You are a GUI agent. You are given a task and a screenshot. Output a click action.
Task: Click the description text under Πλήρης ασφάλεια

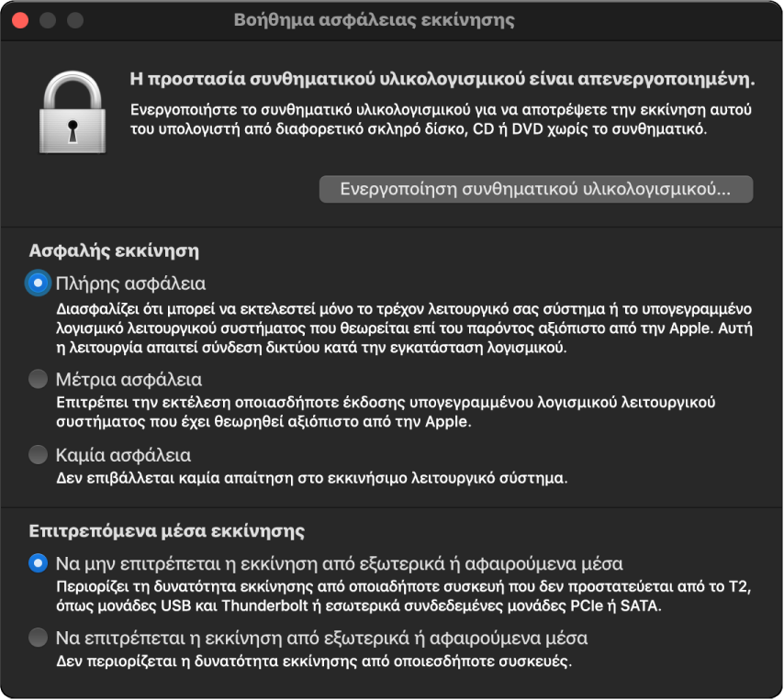(399, 327)
